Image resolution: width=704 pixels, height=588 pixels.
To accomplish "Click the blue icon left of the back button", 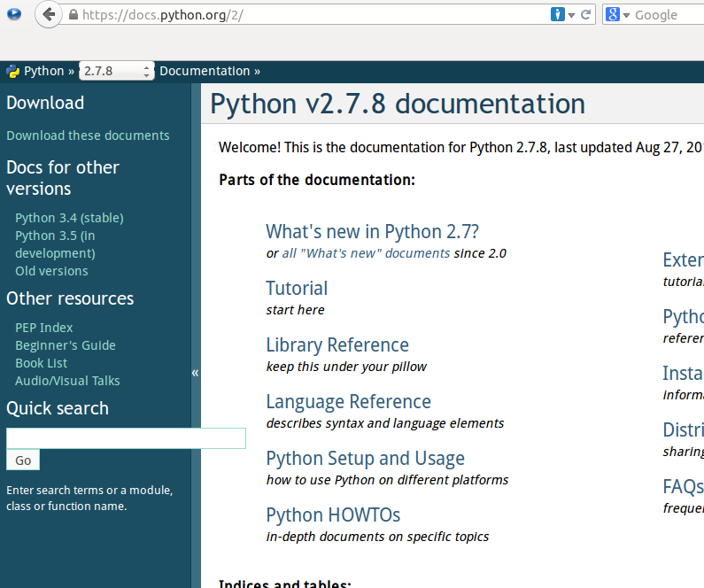I will click(x=13, y=14).
